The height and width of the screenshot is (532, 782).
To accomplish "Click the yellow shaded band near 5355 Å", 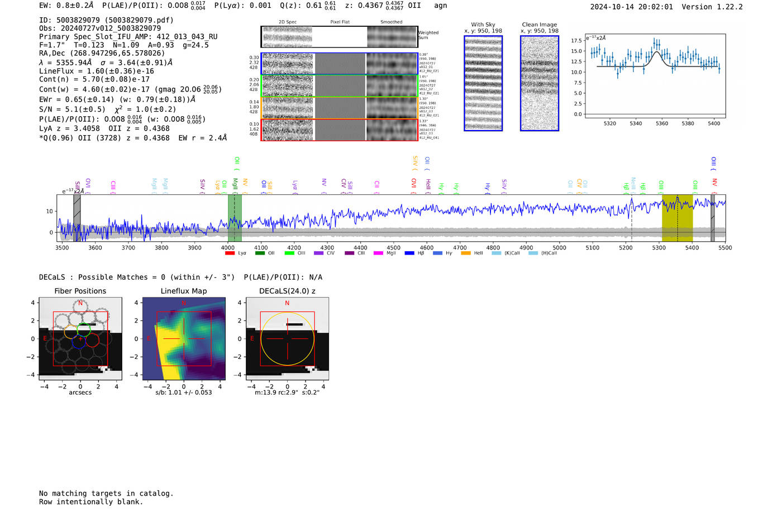I will (x=677, y=218).
